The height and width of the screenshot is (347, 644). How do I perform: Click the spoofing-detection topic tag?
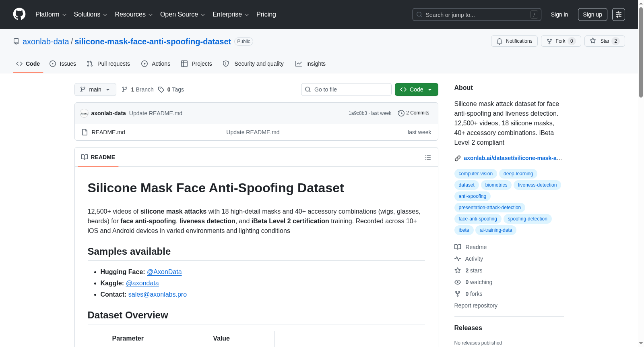tap(527, 219)
